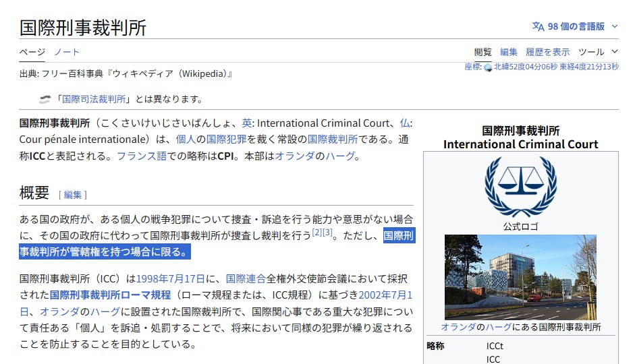Open the 国際連合 link
This screenshot has width=635, height=364.
(246, 278)
